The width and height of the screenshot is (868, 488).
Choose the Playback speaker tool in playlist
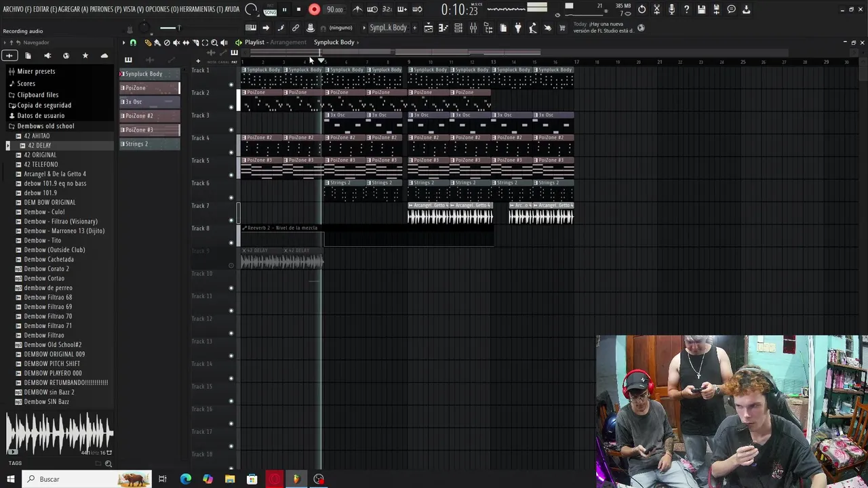[x=224, y=43]
